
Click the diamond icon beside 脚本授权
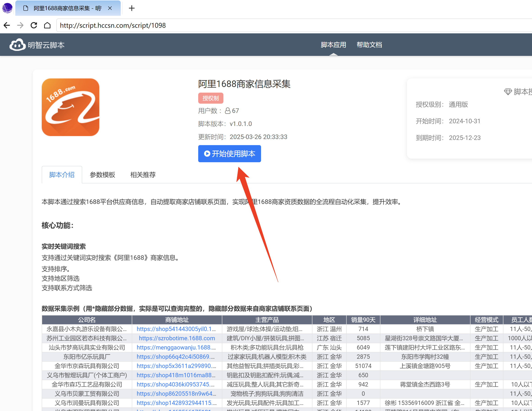tap(508, 92)
